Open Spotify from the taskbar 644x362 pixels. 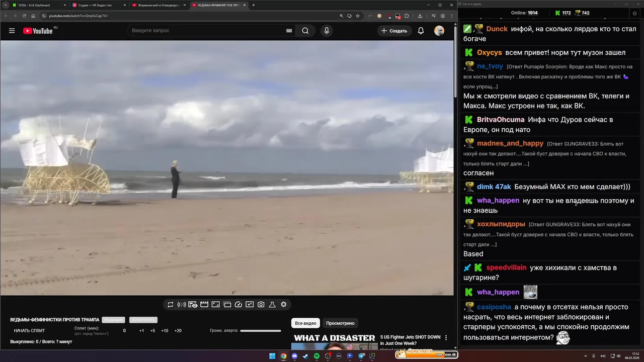pyautogui.click(x=316, y=356)
